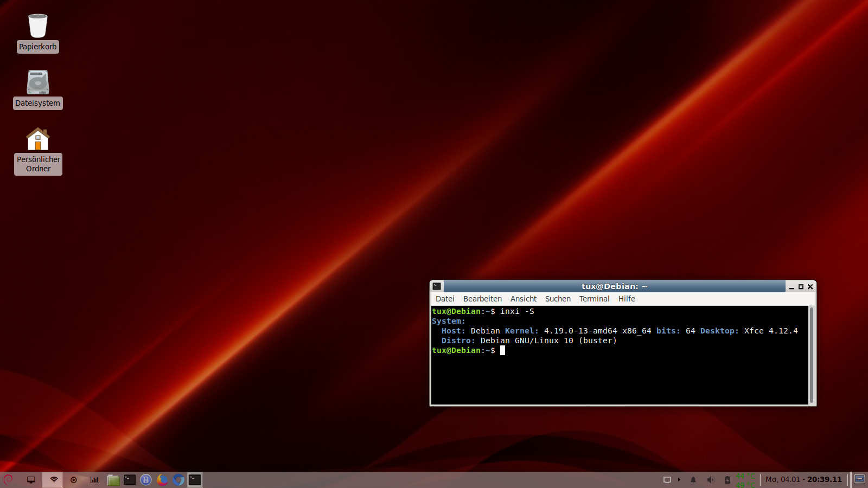868x488 pixels.
Task: Click the "System:" heading in terminal output
Action: [449, 321]
